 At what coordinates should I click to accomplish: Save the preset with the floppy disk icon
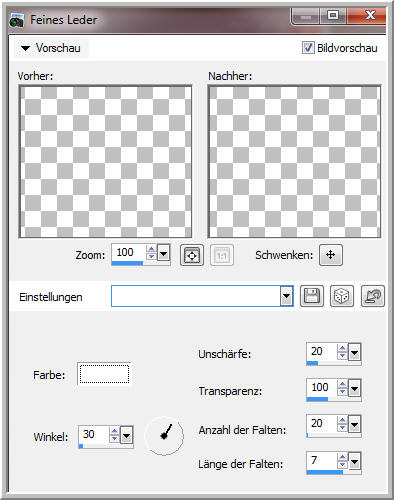[x=312, y=296]
